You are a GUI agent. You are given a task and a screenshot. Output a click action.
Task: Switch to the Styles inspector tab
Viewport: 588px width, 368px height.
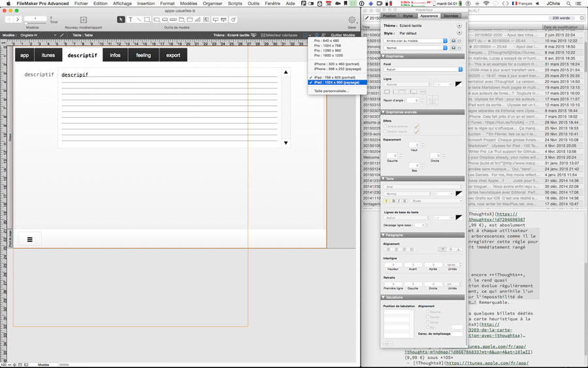(x=408, y=16)
